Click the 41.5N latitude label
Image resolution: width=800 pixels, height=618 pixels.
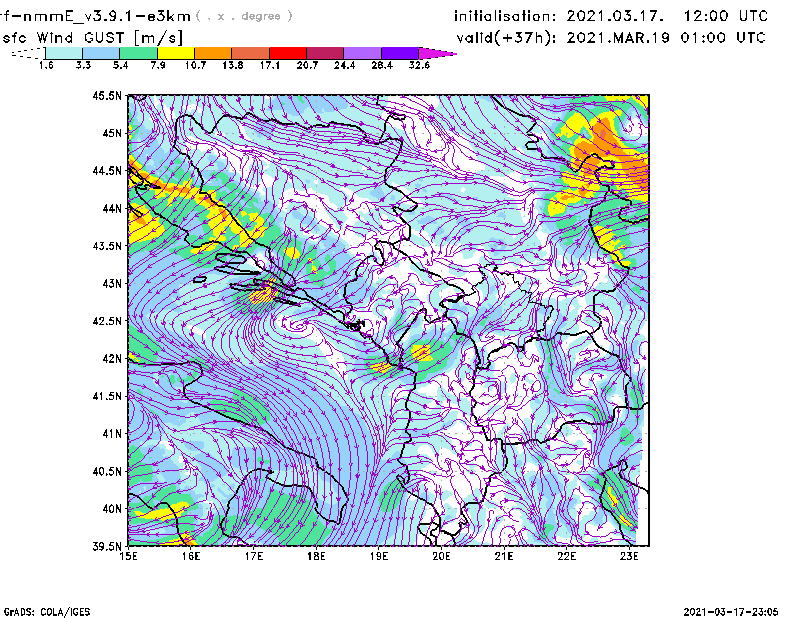pos(107,396)
